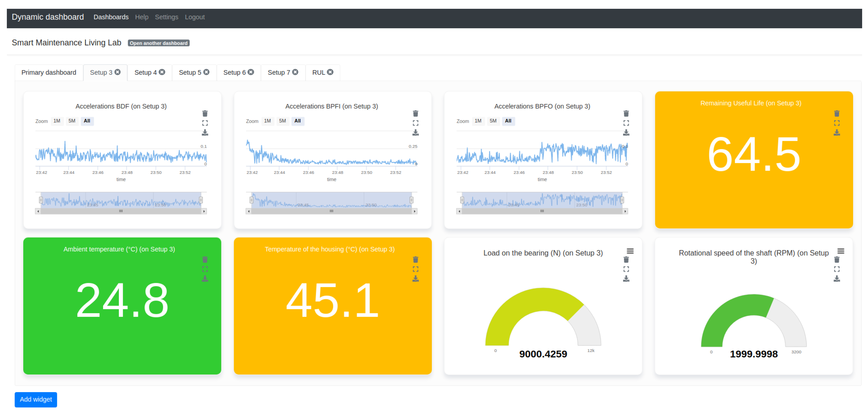The width and height of the screenshot is (868, 417).
Task: Close the RUL tab with its x icon
Action: pos(330,72)
